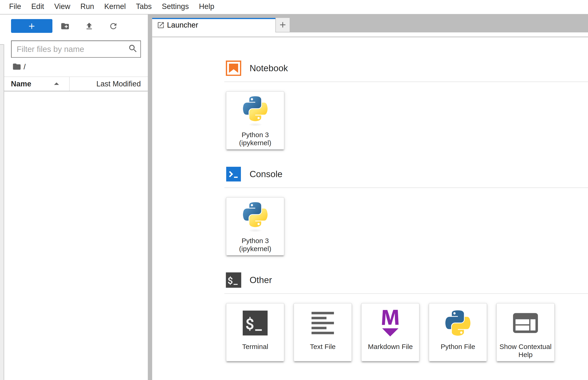Click the blue Console section icon
Image resolution: width=588 pixels, height=380 pixels.
tap(233, 174)
